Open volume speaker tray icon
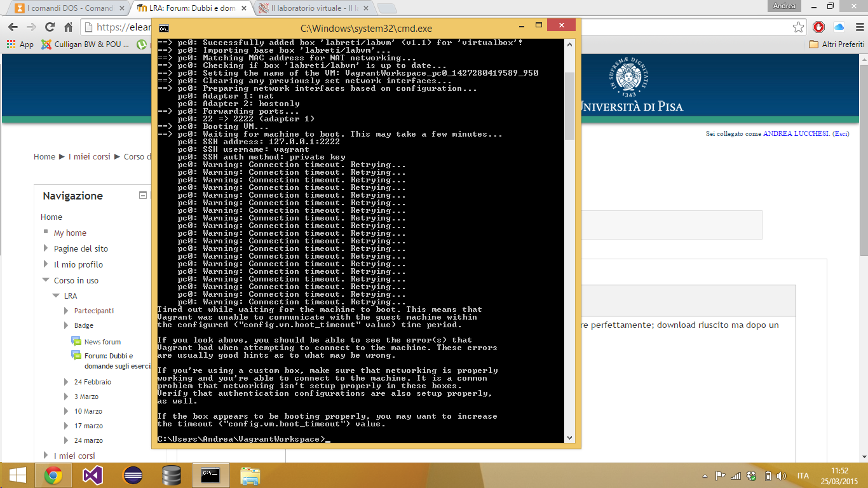 783,476
